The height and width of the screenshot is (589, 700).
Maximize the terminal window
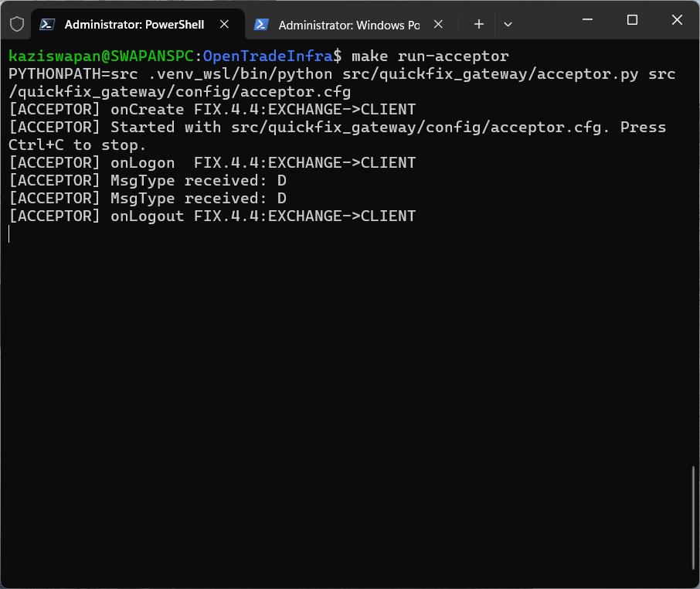632,19
